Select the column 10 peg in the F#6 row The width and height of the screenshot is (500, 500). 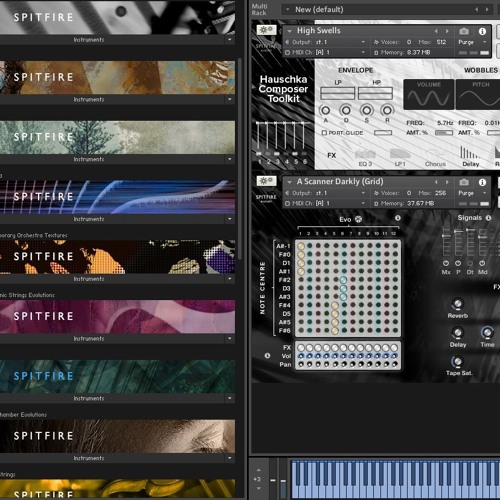coord(378,330)
